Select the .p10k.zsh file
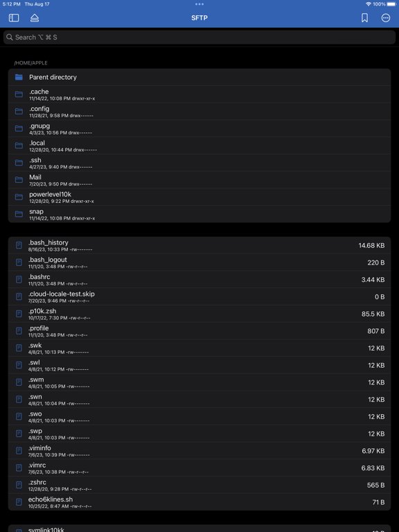 (199, 314)
